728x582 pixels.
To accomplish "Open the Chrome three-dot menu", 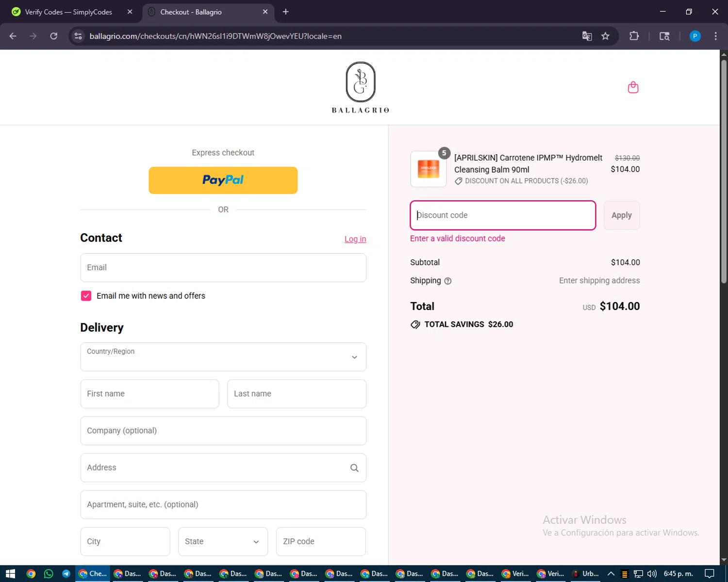I will [715, 36].
